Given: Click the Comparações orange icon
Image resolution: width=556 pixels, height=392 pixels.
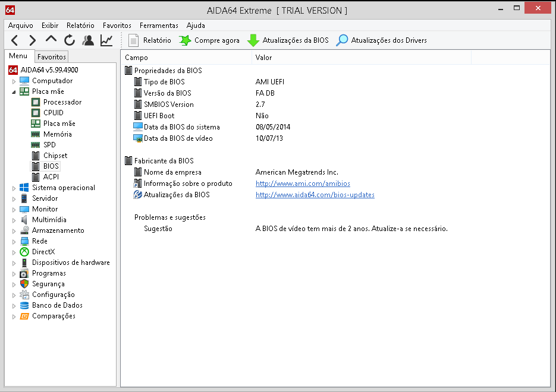Looking at the screenshot, I should (24, 316).
